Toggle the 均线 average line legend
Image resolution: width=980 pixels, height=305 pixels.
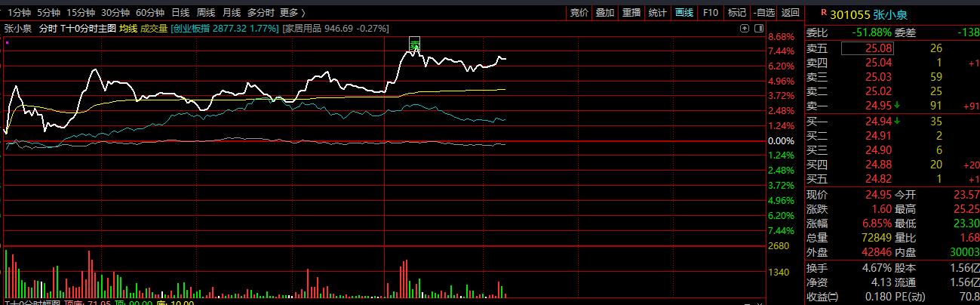(x=128, y=28)
